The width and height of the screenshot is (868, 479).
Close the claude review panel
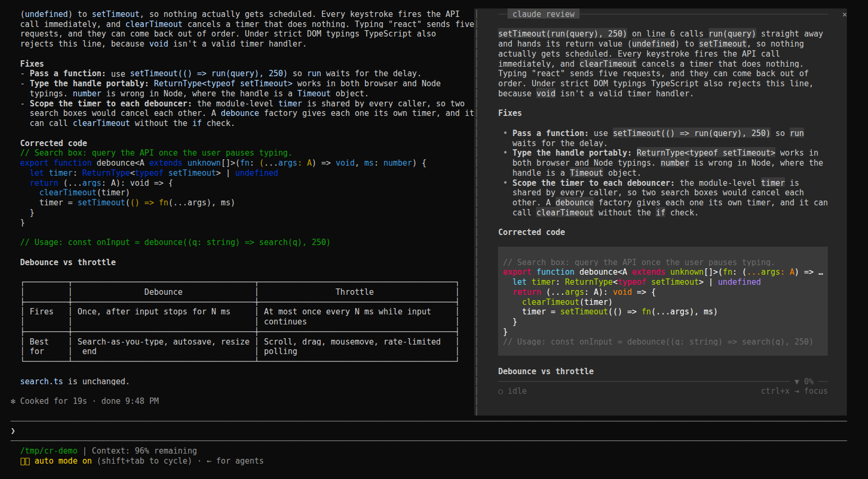[844, 14]
